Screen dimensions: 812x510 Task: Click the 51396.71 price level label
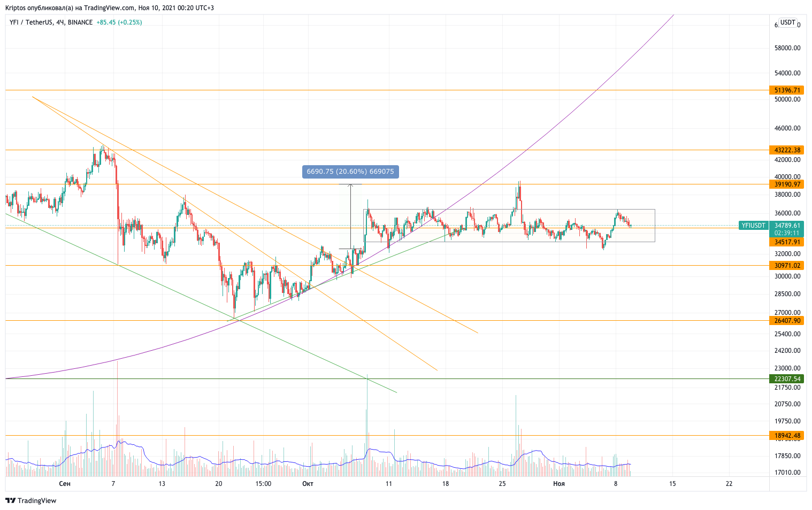[787, 90]
